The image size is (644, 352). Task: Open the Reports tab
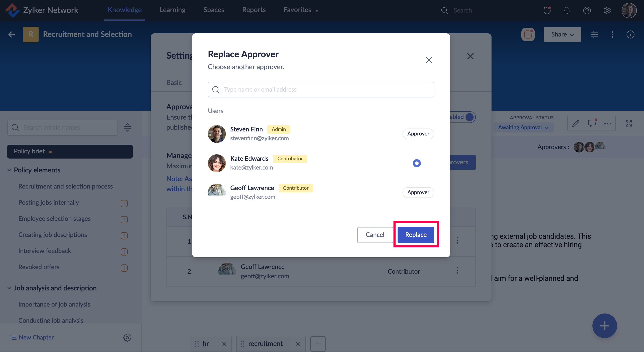[x=254, y=10]
